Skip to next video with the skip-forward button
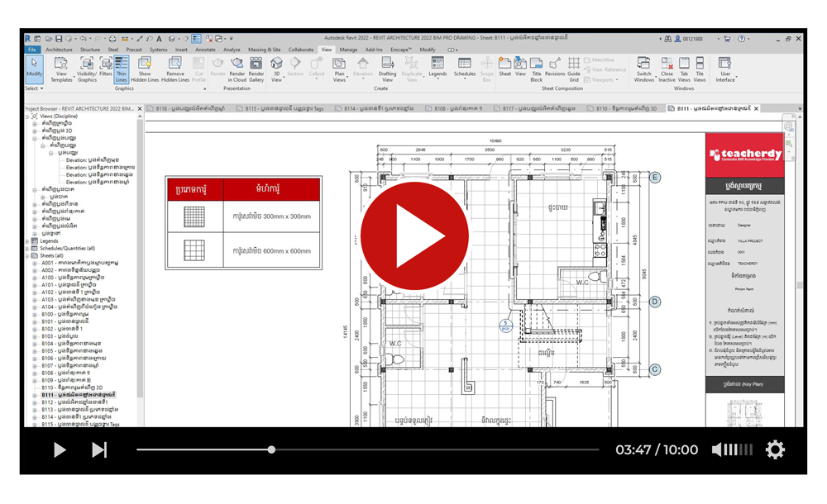The width and height of the screenshot is (827, 504). pos(99,449)
